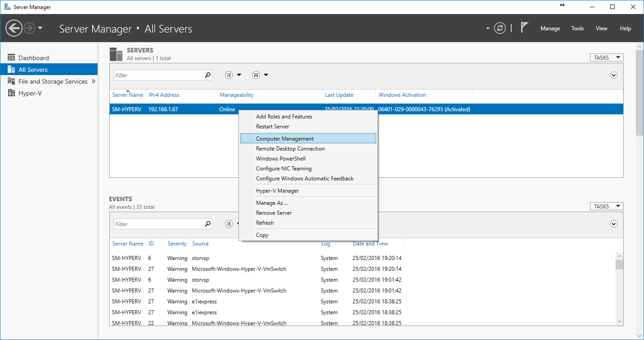The image size is (644, 340).
Task: Open Events filter criteria list icon
Action: point(229,224)
